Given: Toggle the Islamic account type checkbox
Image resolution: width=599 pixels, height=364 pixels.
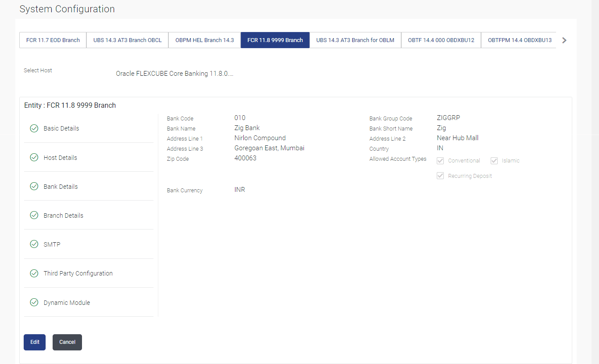Looking at the screenshot, I should (494, 161).
